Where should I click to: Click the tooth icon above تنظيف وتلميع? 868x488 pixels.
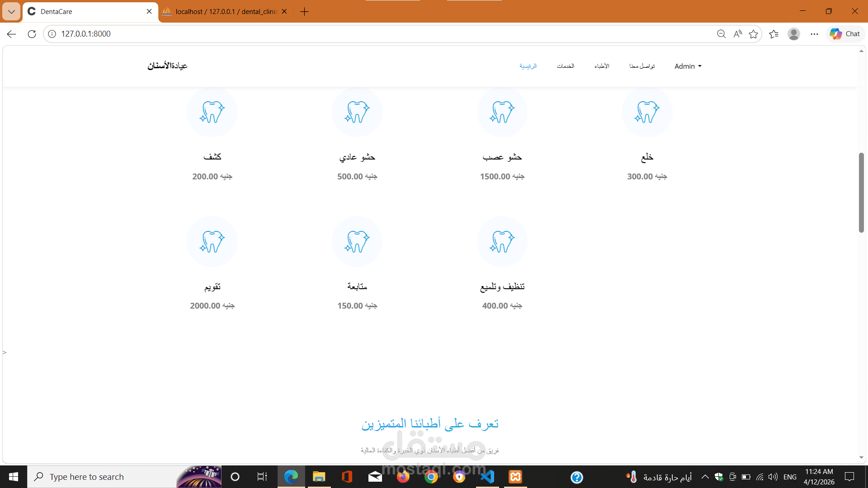click(x=502, y=242)
